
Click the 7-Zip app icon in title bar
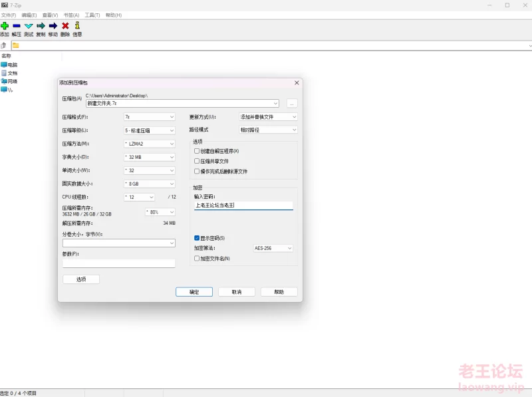click(x=5, y=5)
